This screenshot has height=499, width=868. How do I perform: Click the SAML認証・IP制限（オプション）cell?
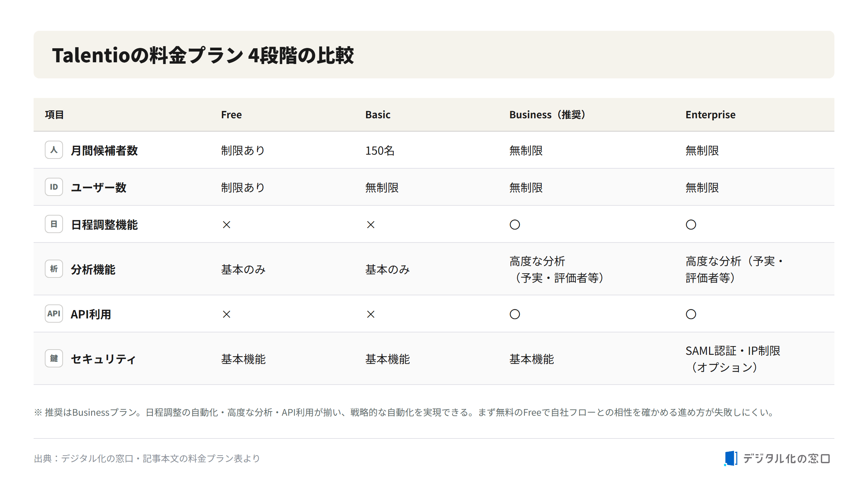coord(733,359)
